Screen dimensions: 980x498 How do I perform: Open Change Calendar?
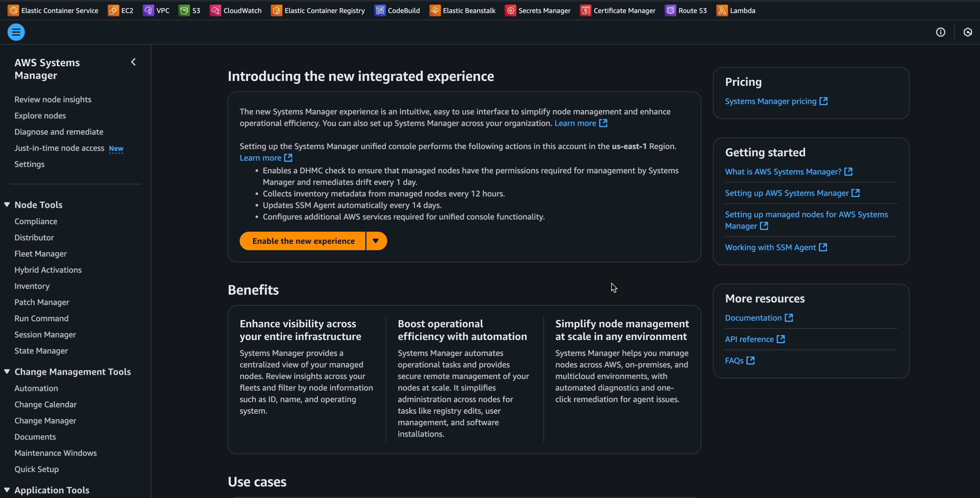tap(46, 404)
